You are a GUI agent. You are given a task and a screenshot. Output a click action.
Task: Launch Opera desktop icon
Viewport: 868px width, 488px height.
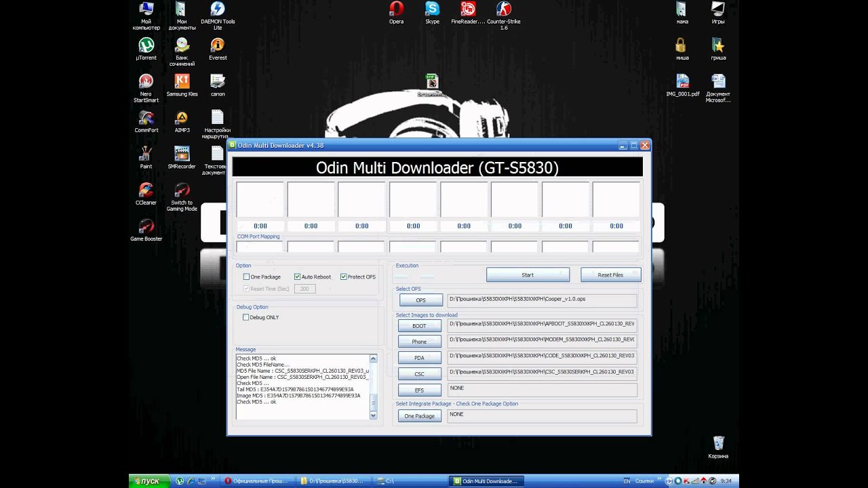[x=396, y=13]
